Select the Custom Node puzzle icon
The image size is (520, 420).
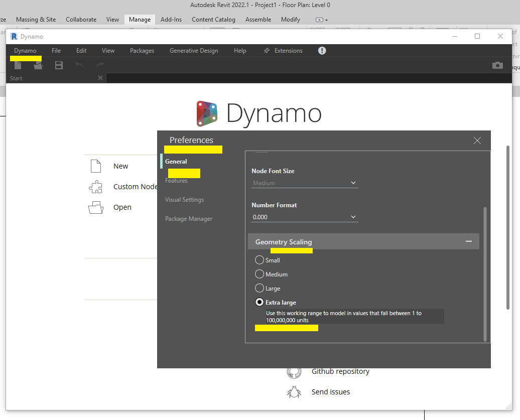click(x=96, y=187)
